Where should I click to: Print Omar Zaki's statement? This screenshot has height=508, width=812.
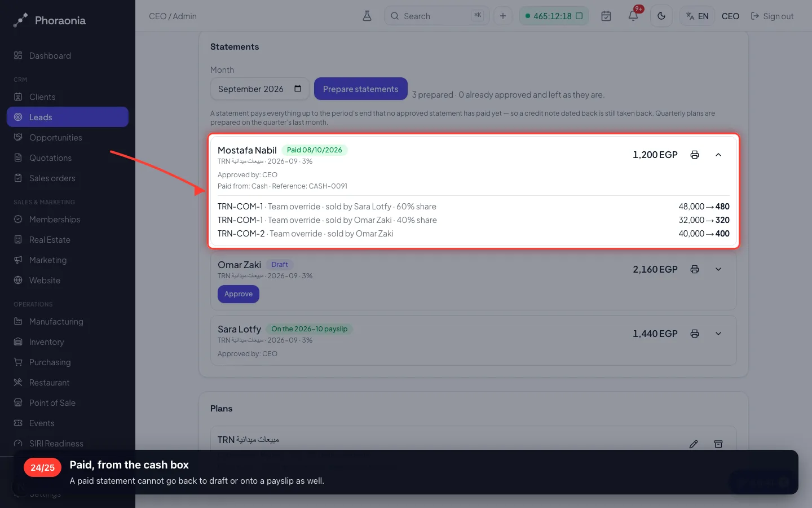coord(695,269)
